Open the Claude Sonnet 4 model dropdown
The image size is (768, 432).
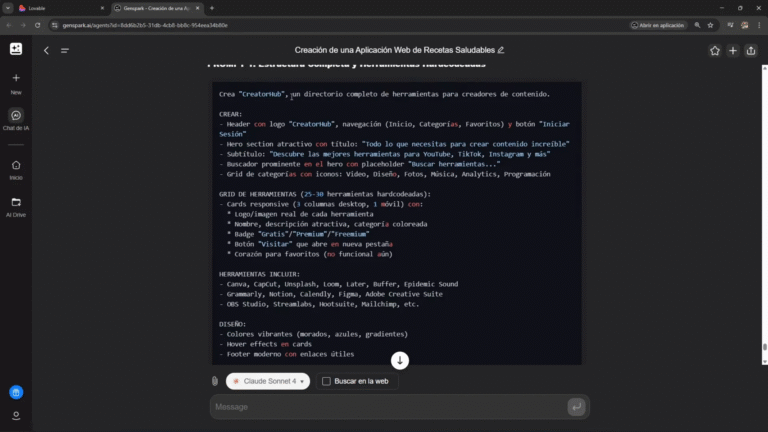pyautogui.click(x=268, y=381)
